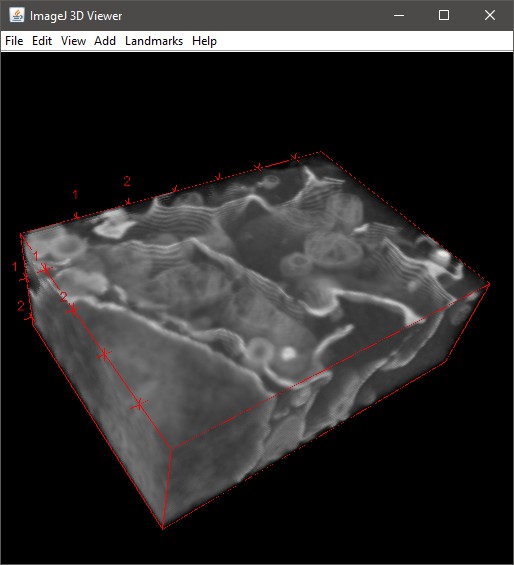Maximize the 3D Viewer window
This screenshot has height=565, width=514.
click(x=444, y=15)
